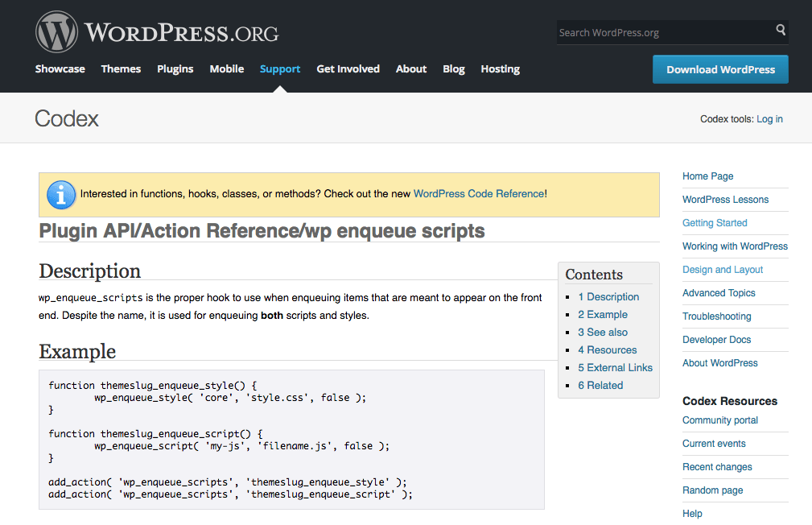Click the Codex page heading
Image resolution: width=812 pixels, height=525 pixels.
[67, 119]
